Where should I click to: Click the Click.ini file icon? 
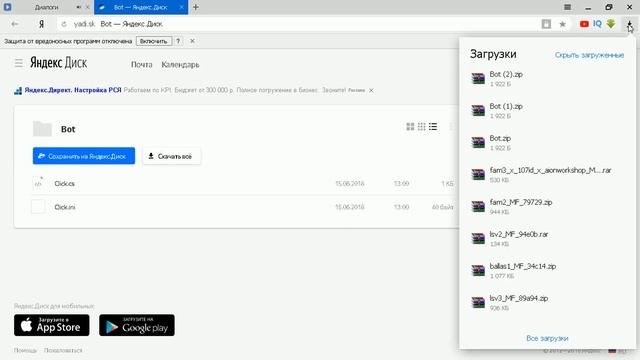coord(38,207)
